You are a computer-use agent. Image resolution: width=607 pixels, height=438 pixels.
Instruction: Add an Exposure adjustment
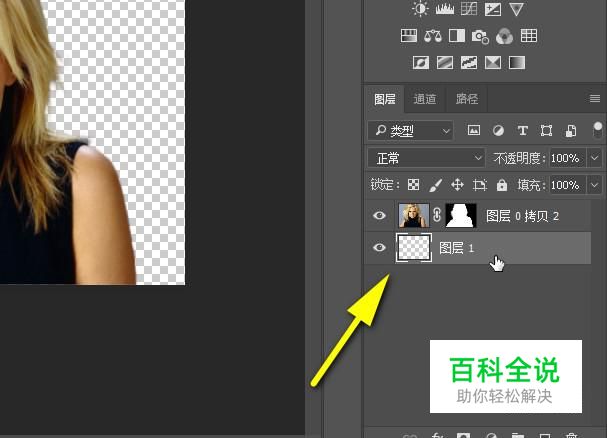(493, 9)
